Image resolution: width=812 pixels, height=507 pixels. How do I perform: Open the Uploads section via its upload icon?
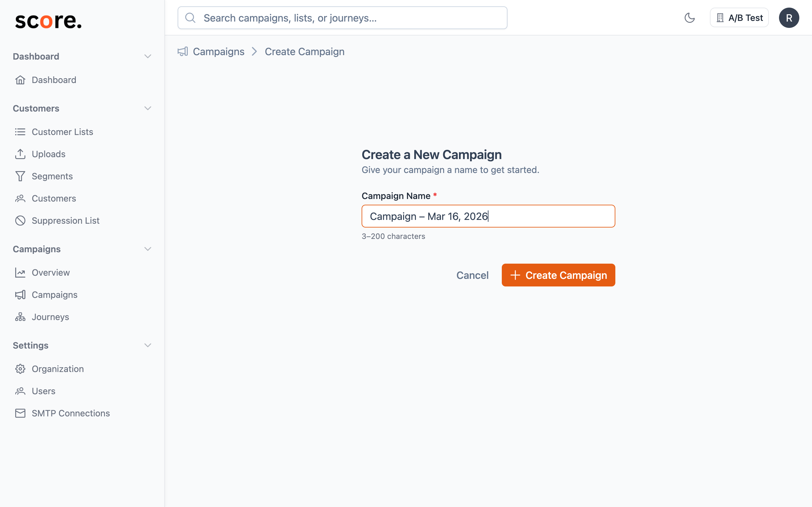[x=20, y=154]
